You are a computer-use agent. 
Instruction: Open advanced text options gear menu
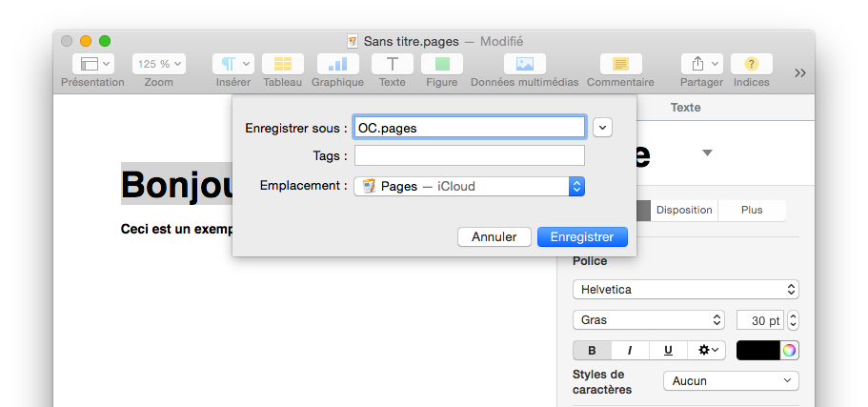click(x=706, y=350)
